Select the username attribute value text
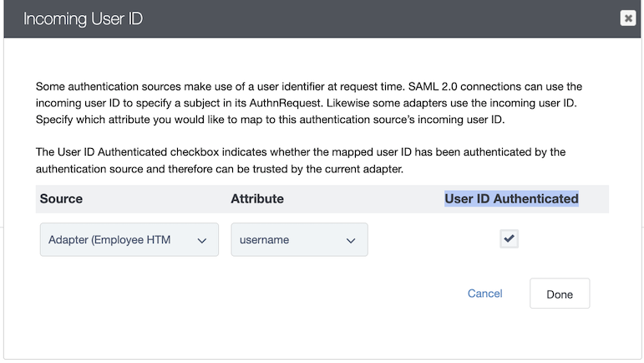Screen dimensions: 644x363 pos(264,240)
